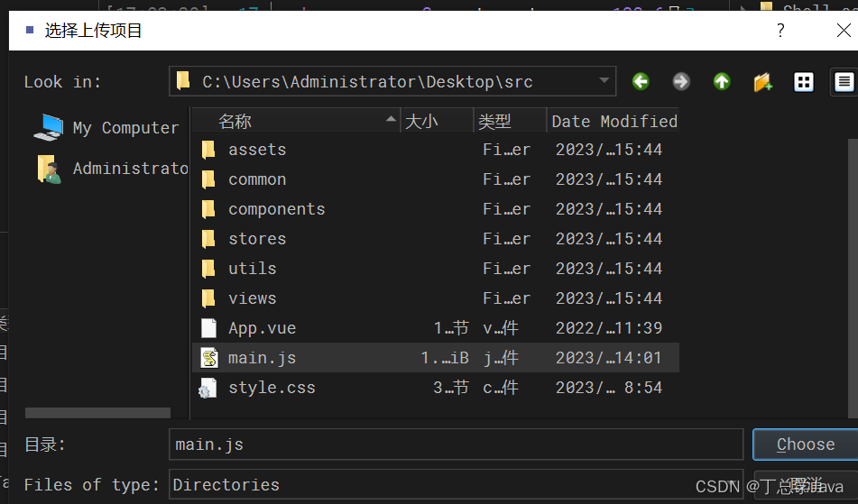
Task: Select the utils folder name
Action: pyautogui.click(x=253, y=269)
